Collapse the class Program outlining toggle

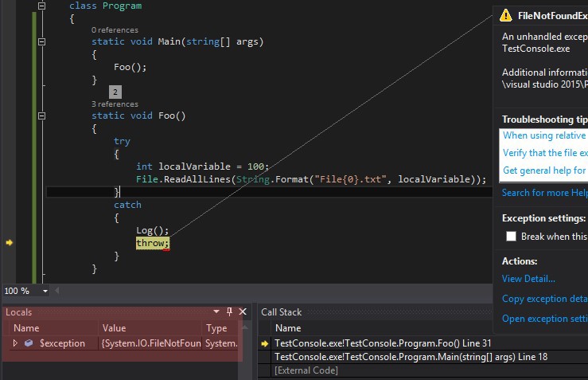coord(42,6)
